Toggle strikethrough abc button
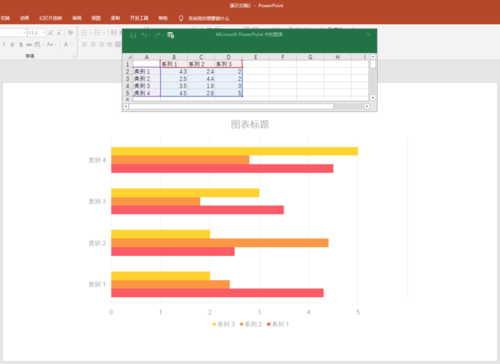This screenshot has width=500, height=364. tap(29, 44)
